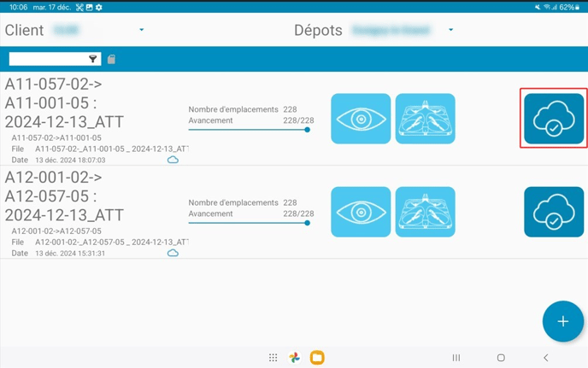Viewport: 588px width, 368px height.
Task: Click the cloud sync button for A11-057-02 mission
Action: pos(553,119)
